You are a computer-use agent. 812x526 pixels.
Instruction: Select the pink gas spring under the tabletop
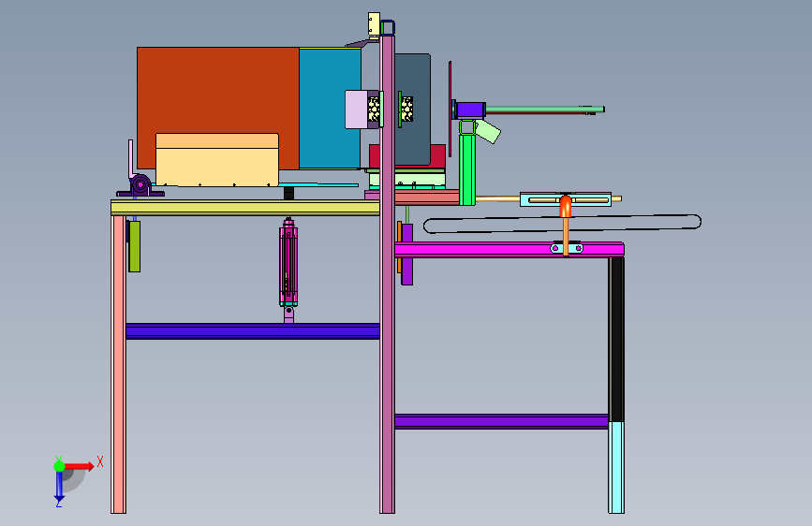tap(288, 261)
